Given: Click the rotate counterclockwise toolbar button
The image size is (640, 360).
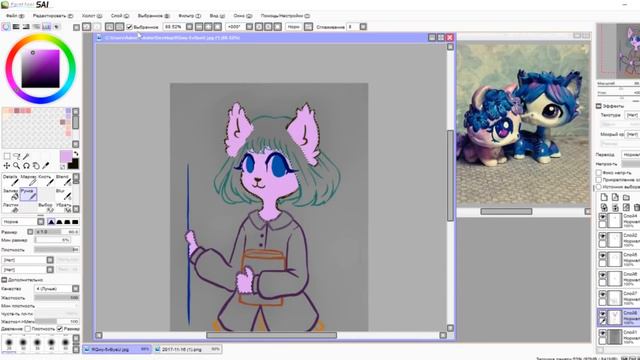Looking at the screenshot, I should coord(259,27).
